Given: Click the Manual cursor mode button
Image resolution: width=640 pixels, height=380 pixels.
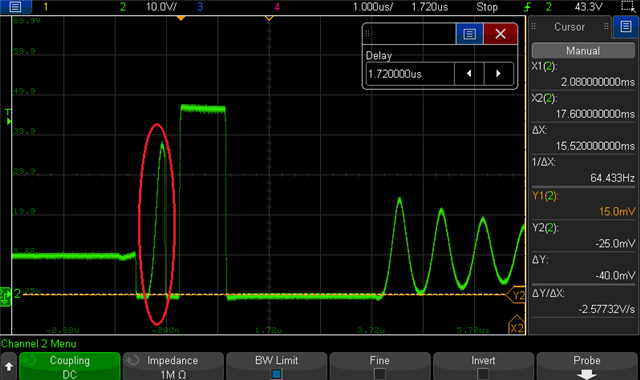Looking at the screenshot, I should click(x=583, y=51).
